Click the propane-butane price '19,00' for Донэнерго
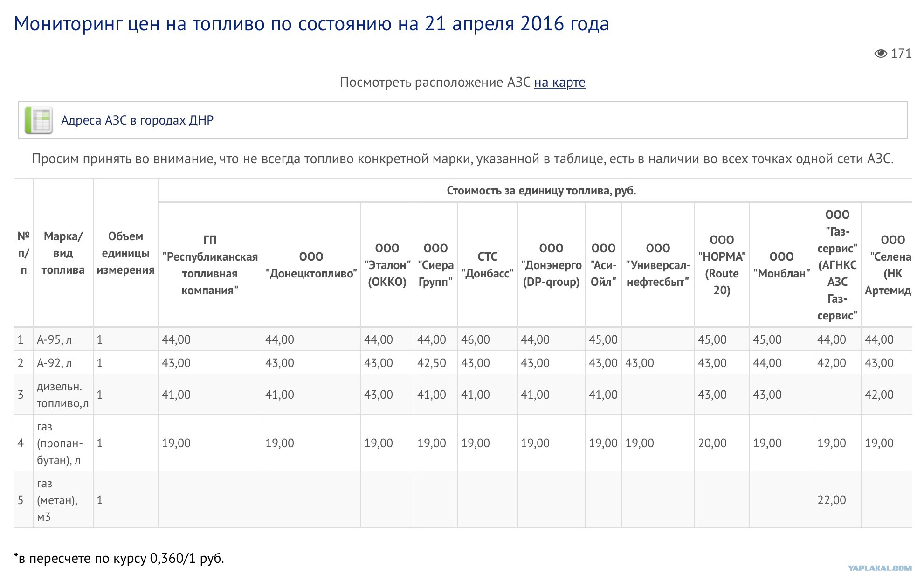The width and height of the screenshot is (924, 582). [x=535, y=443]
